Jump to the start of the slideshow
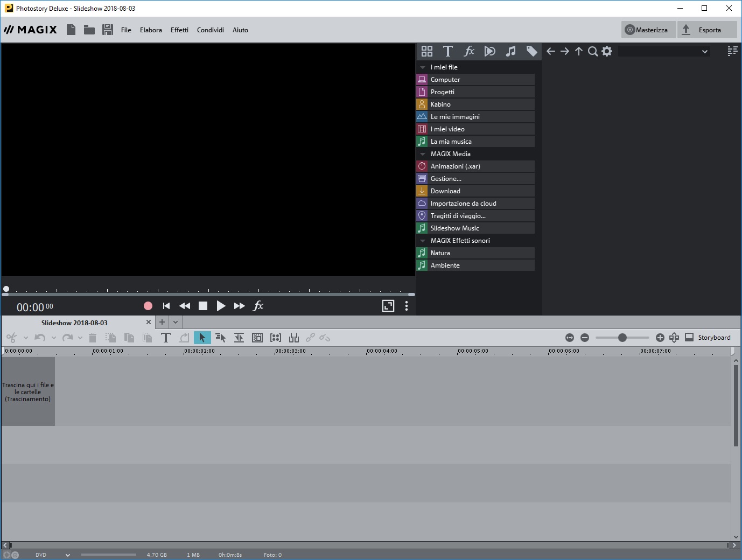Screen dimensions: 742x560 [166, 306]
